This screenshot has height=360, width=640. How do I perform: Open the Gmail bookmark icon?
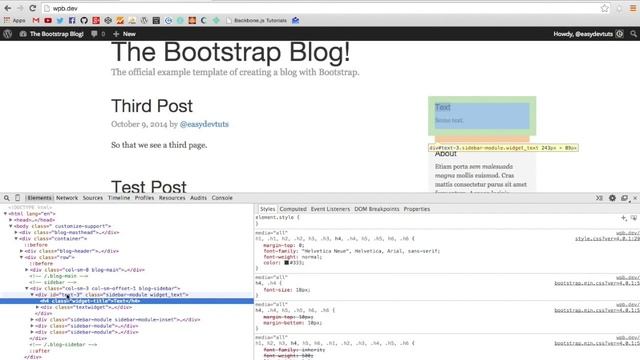point(36,20)
